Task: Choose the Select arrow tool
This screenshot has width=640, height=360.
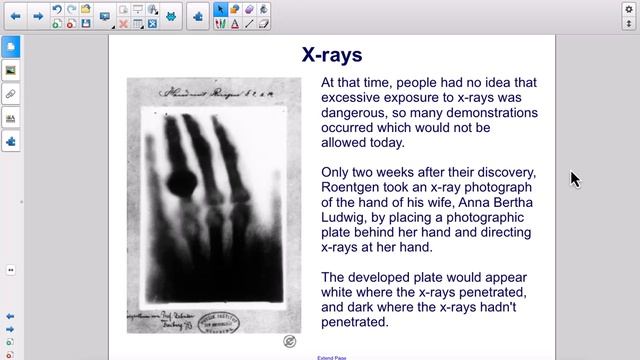Action: (x=220, y=9)
